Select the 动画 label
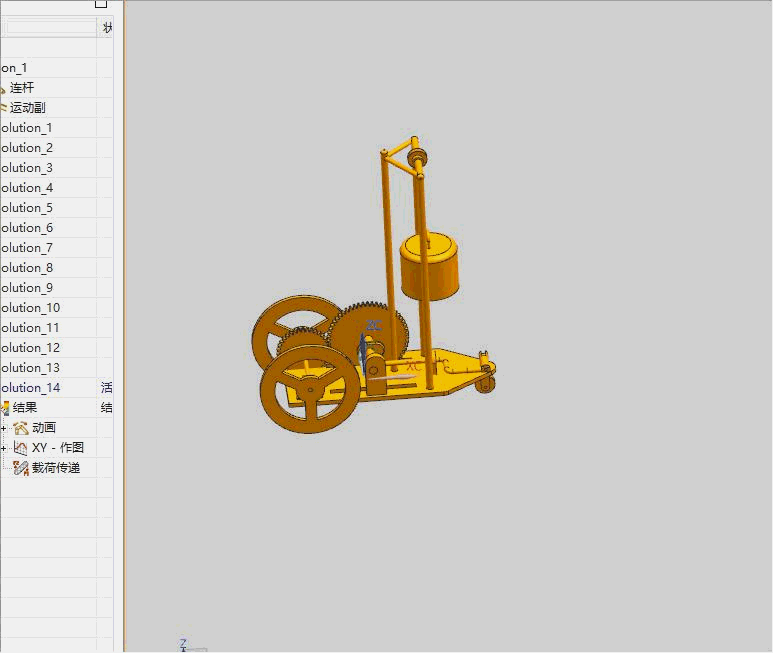Image resolution: width=773 pixels, height=653 pixels. (44, 428)
